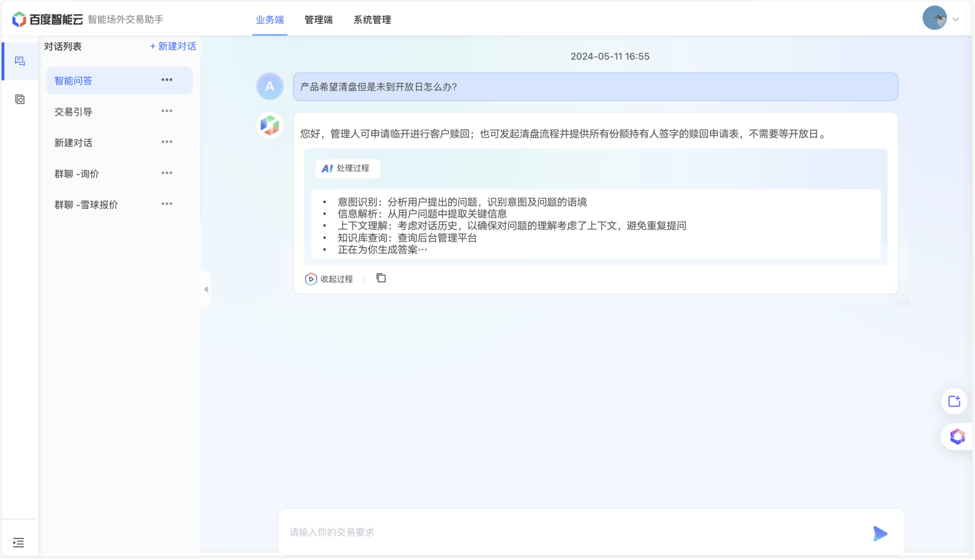Open more options for 群聊 -询价
Viewport: 975px width, 560px height.
click(x=167, y=173)
